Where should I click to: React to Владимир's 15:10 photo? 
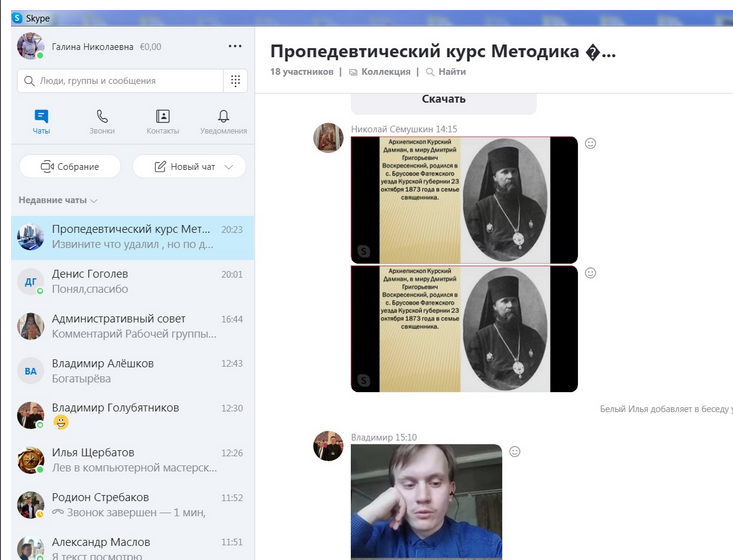pos(515,452)
